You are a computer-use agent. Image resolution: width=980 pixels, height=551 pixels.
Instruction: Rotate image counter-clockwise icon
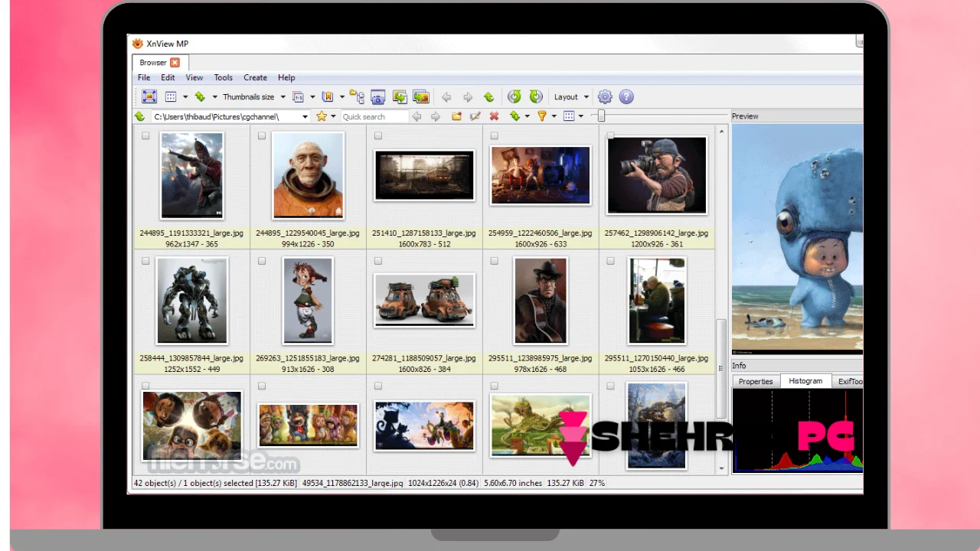click(514, 96)
